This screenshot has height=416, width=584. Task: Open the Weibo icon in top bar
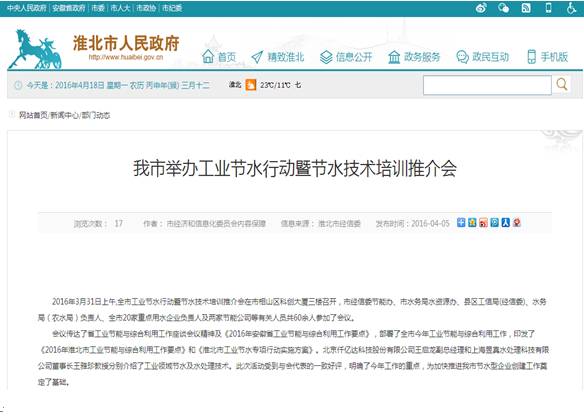coord(481,8)
